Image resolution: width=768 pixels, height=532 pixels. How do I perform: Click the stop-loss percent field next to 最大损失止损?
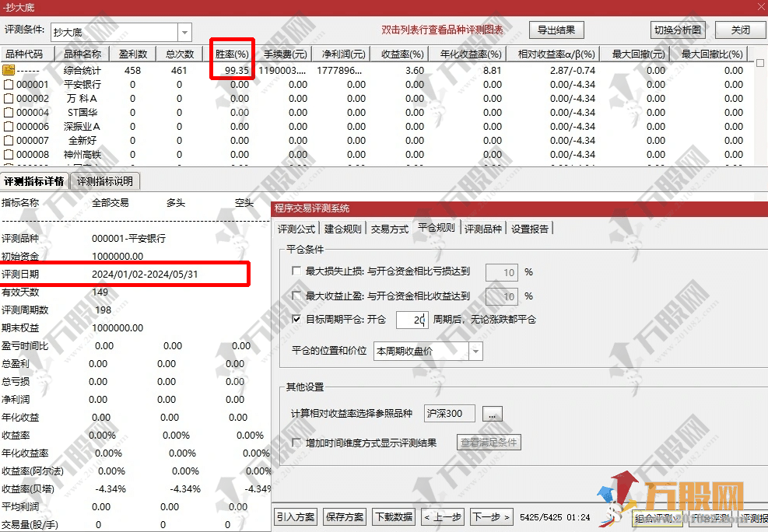tap(502, 272)
